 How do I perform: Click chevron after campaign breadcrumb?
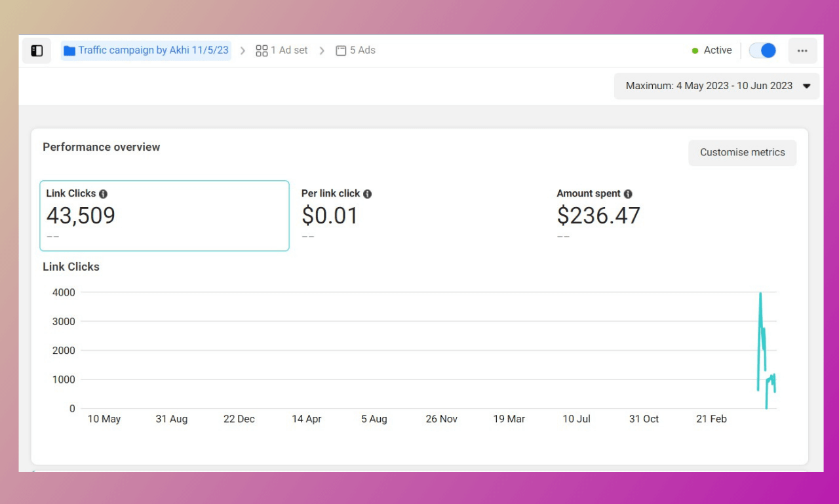click(243, 50)
